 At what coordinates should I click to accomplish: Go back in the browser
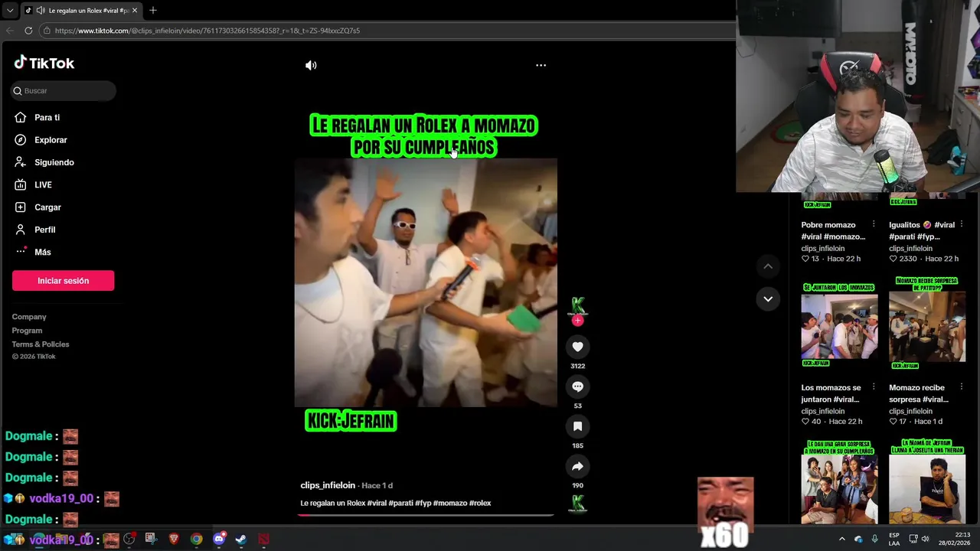10,31
